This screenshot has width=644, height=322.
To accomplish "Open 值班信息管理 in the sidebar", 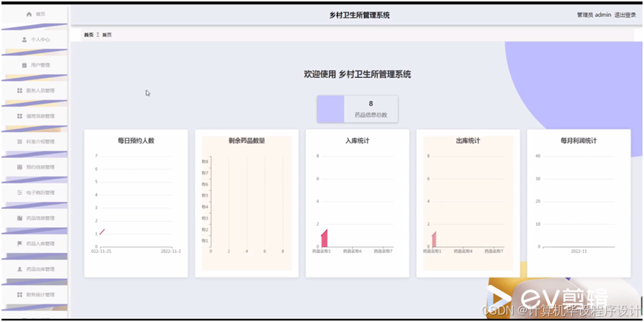I will coord(35,116).
